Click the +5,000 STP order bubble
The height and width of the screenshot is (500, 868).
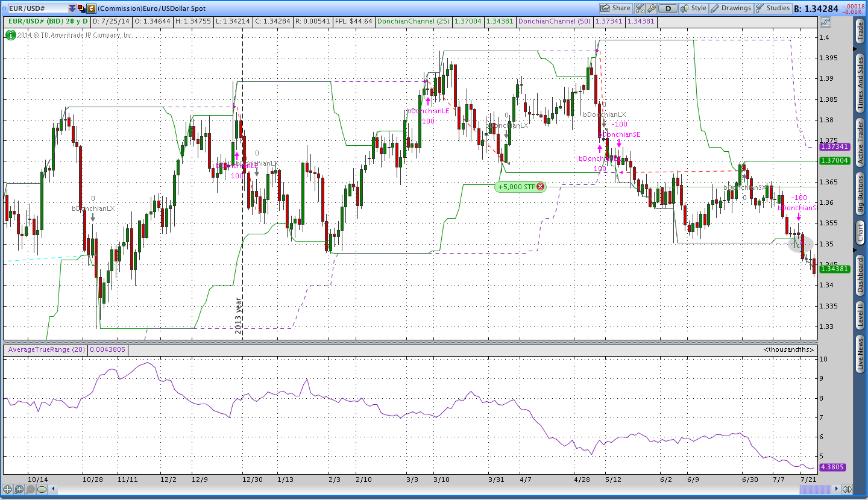coord(520,187)
